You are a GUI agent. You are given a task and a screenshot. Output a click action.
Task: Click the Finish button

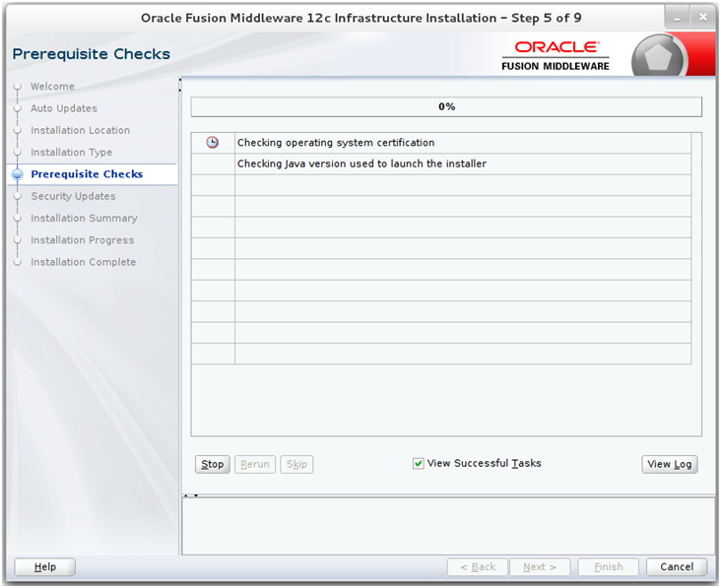(x=608, y=567)
